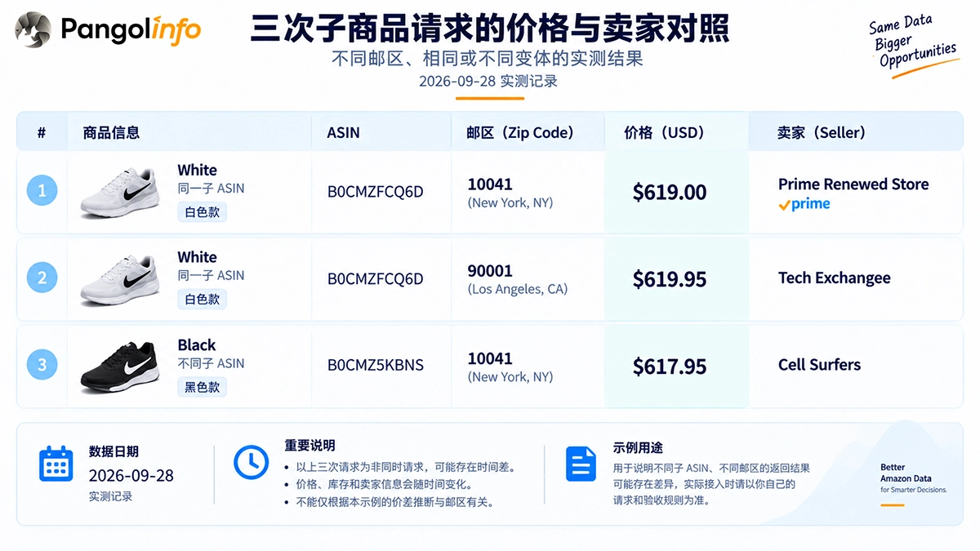Select the row number 1 circle badge
The image size is (980, 551).
click(42, 192)
